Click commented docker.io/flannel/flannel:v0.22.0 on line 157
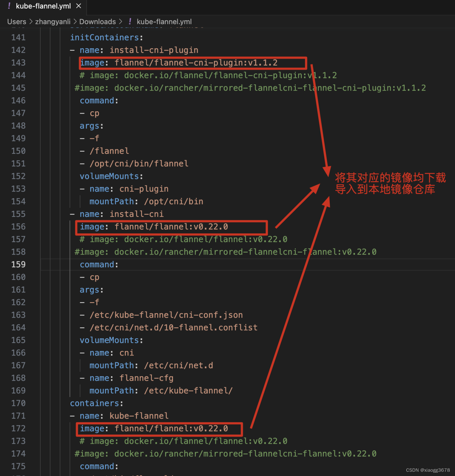The image size is (455, 476). click(183, 239)
